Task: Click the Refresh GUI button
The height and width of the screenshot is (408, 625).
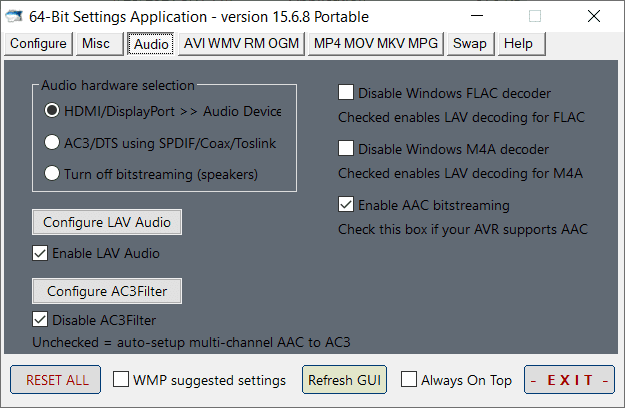Action: 345,380
